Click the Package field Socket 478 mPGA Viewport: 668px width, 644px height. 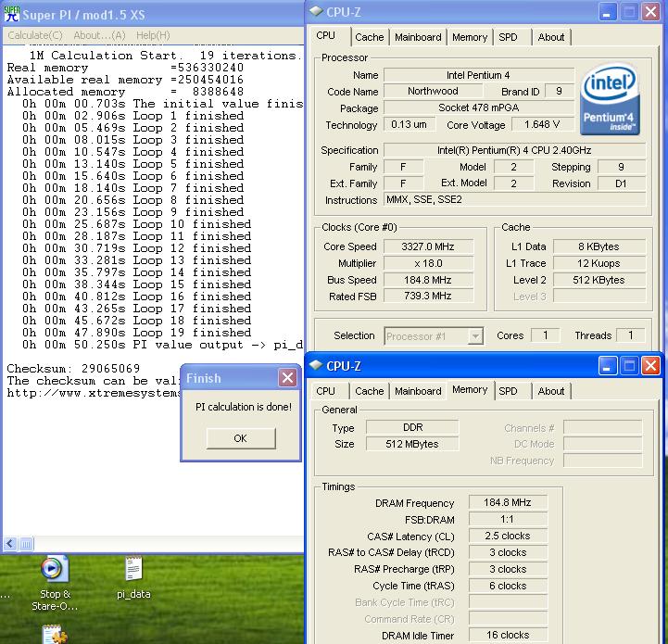(478, 107)
